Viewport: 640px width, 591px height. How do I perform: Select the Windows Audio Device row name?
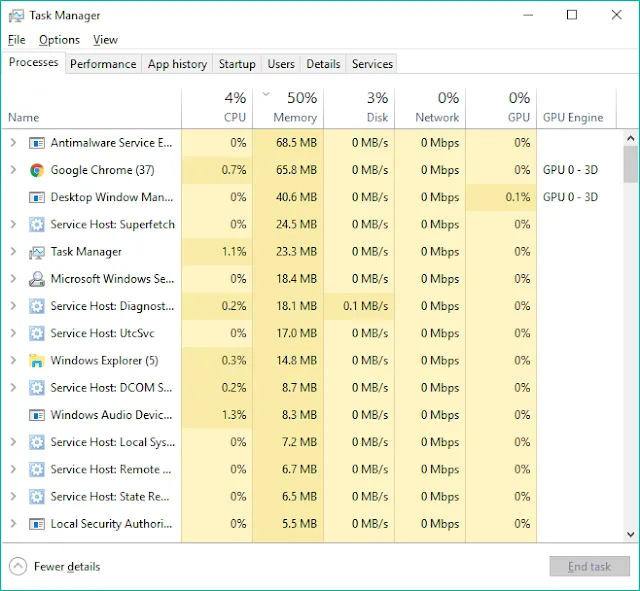[x=111, y=415]
